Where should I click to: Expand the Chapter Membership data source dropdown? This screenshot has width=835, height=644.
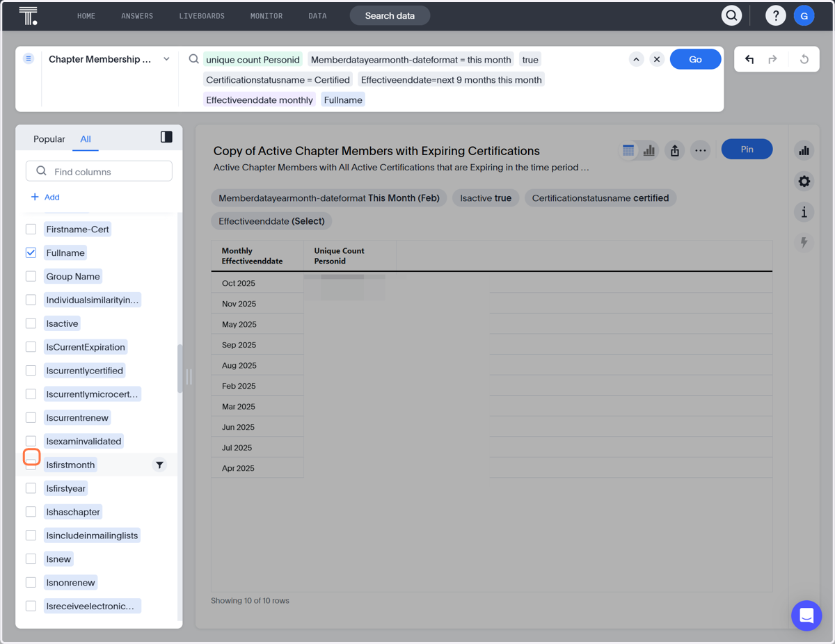(x=166, y=59)
